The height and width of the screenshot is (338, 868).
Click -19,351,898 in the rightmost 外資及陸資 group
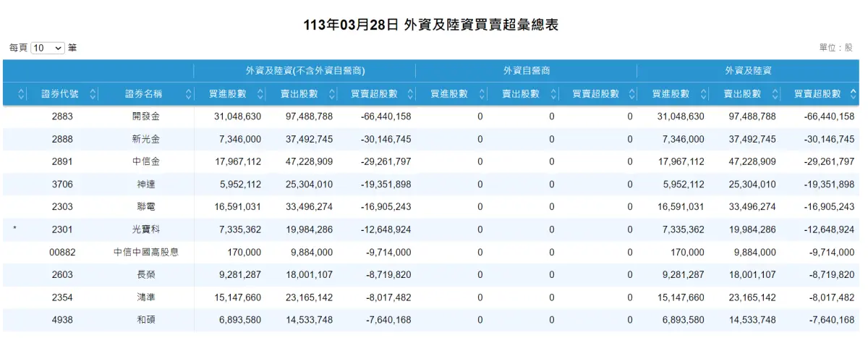[x=829, y=185]
